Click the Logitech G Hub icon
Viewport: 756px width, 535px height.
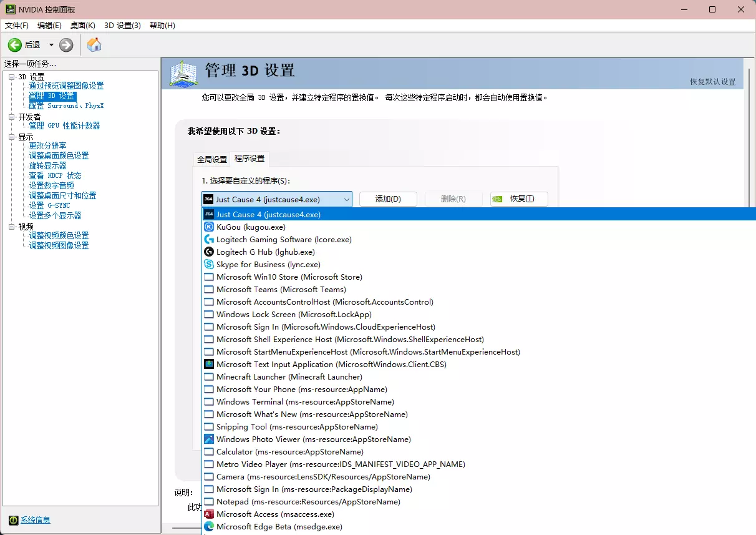[209, 252]
